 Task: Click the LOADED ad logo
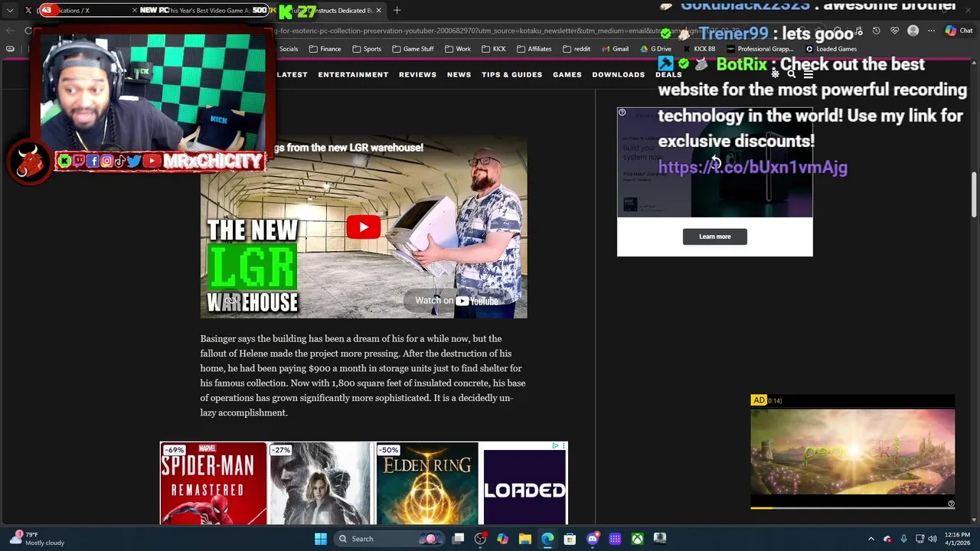click(524, 489)
